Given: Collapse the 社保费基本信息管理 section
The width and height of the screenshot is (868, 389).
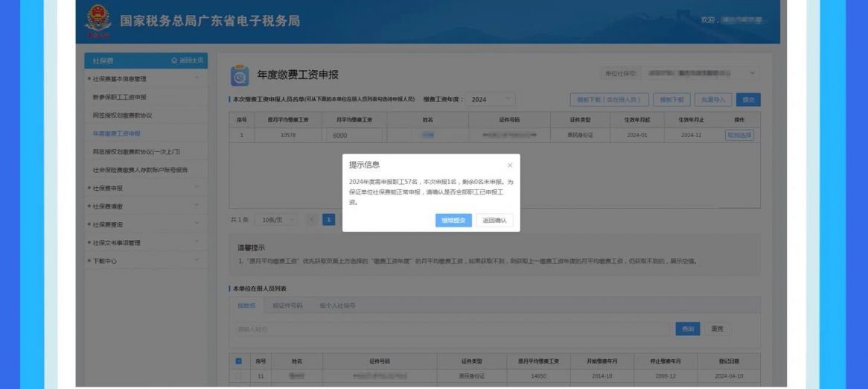Looking at the screenshot, I should pos(197,79).
